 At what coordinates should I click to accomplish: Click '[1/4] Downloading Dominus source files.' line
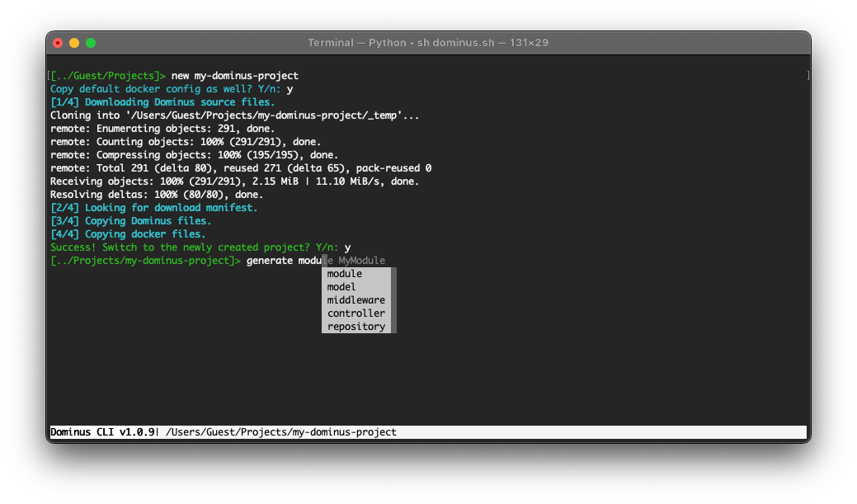point(162,102)
